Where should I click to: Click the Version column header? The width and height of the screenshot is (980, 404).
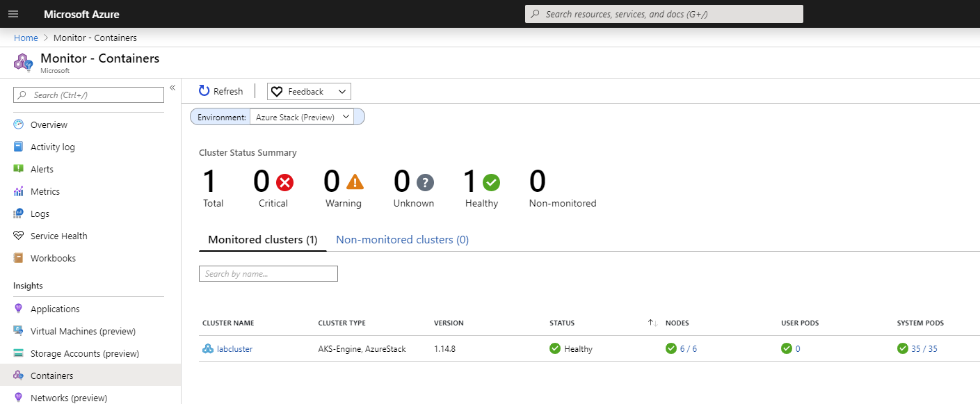pos(449,323)
